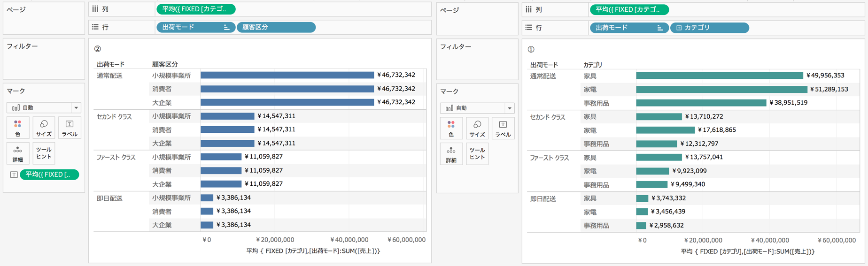Expand the カテゴリ pill hierarchy plus icon
The width and height of the screenshot is (868, 266).
679,28
